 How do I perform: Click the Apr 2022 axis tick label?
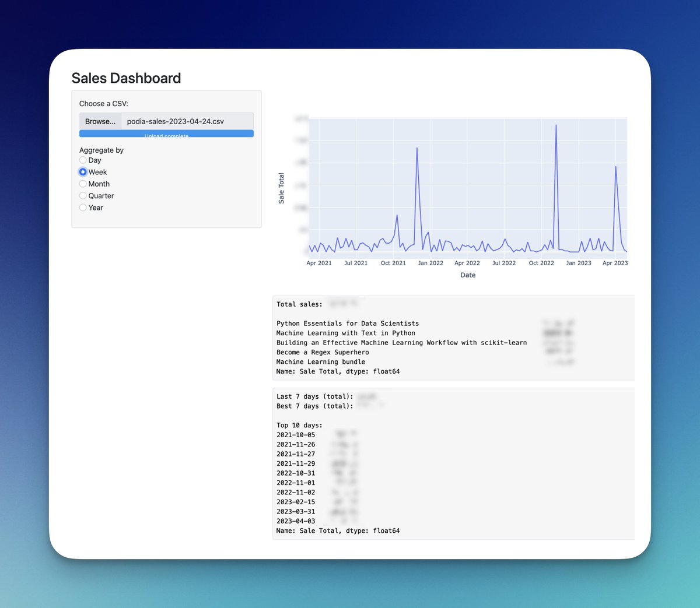coord(467,263)
